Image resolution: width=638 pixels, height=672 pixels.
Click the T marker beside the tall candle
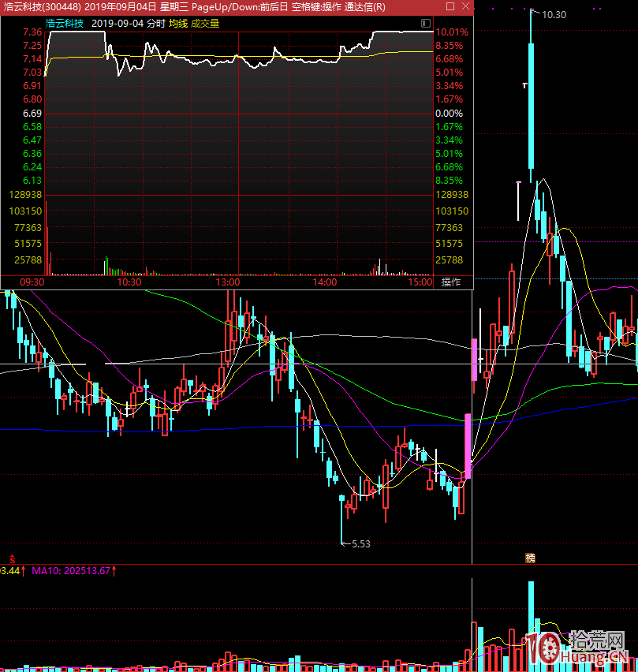(524, 83)
